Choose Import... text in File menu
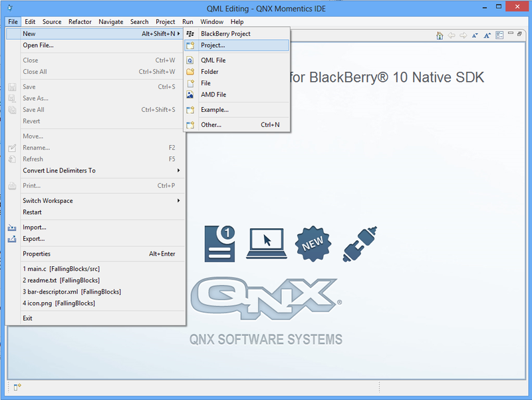The height and width of the screenshot is (400, 532). click(35, 228)
